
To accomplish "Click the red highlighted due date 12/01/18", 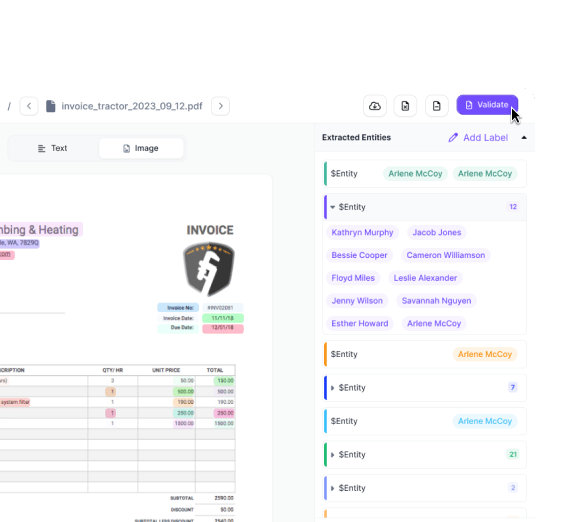I will point(223,328).
